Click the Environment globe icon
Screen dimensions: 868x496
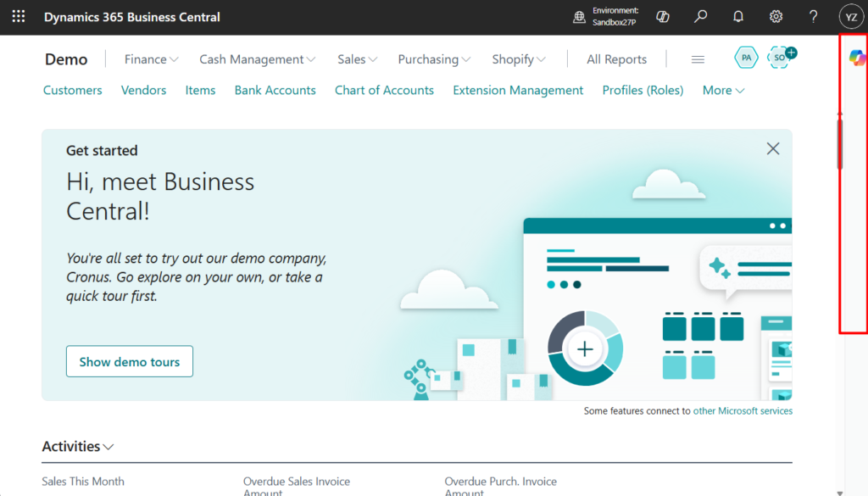[x=580, y=17]
